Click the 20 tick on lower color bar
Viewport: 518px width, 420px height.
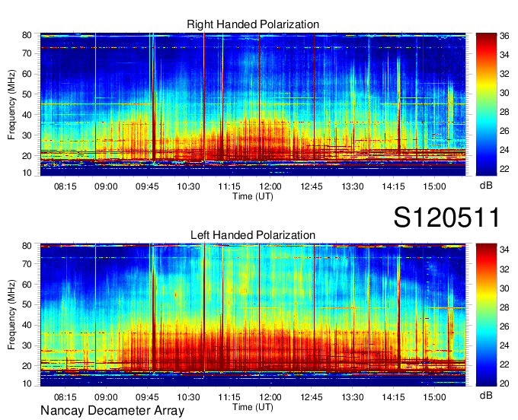pos(504,383)
